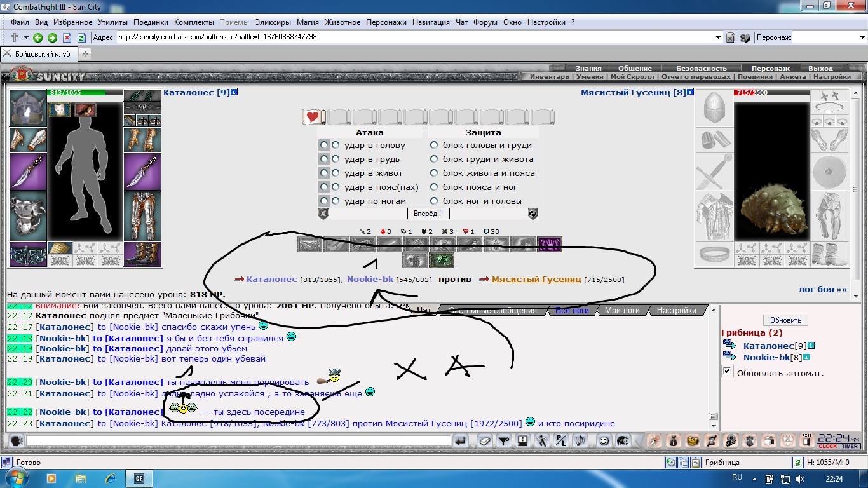Viewport: 868px width, 488px height.
Task: Open the Поединки menu in menu bar
Action: pyautogui.click(x=151, y=22)
